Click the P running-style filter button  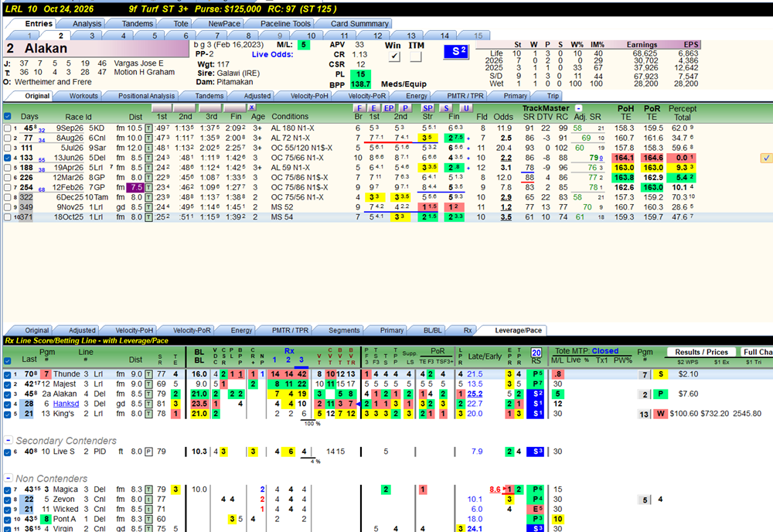pos(405,108)
